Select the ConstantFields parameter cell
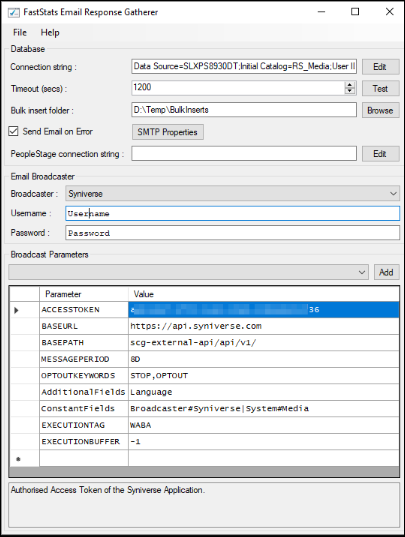This screenshot has height=537, width=405. pos(84,409)
